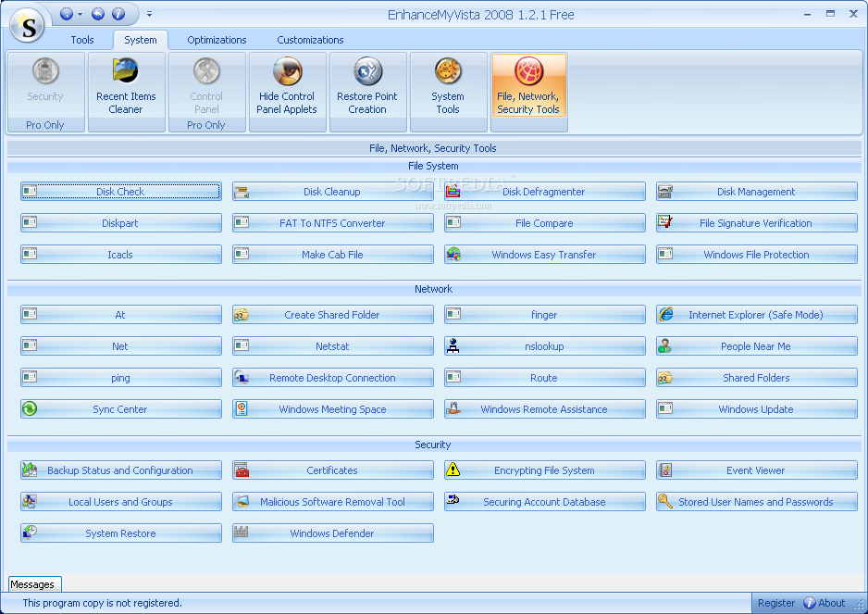Launch Windows Meeting Space
Screen dimensions: 868x614
click(333, 409)
